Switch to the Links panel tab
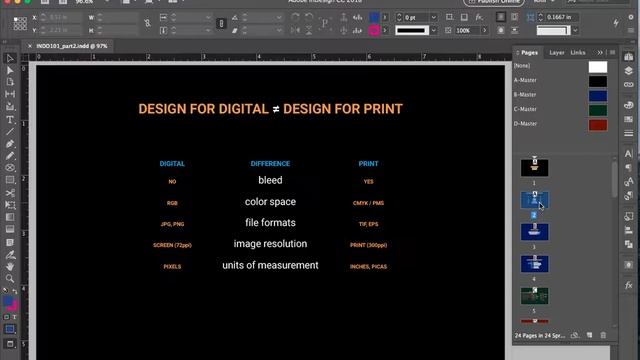 coord(578,53)
